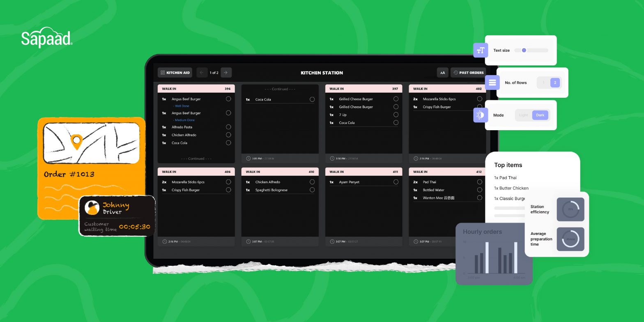Click the No. of Rows icon

(492, 83)
